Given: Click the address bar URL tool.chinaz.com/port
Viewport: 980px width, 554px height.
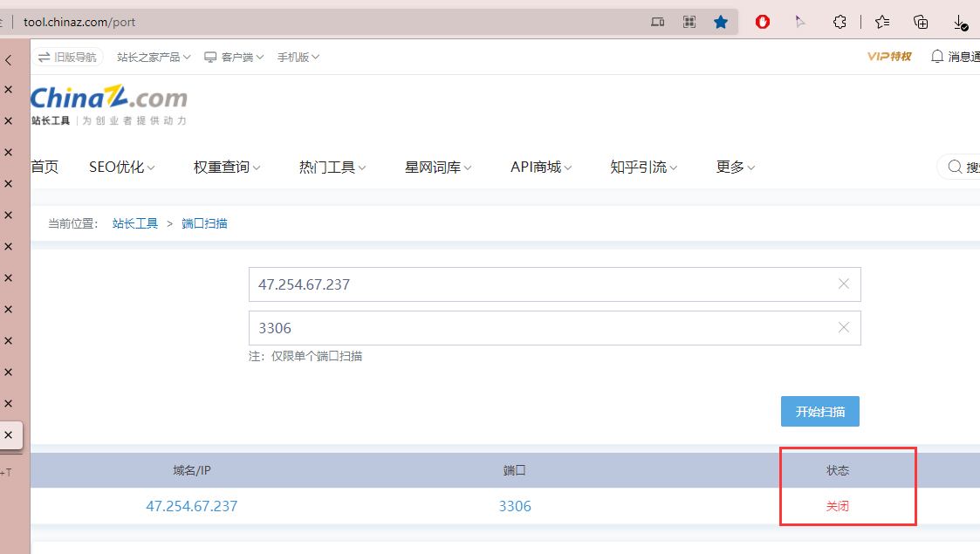Looking at the screenshot, I should point(79,23).
